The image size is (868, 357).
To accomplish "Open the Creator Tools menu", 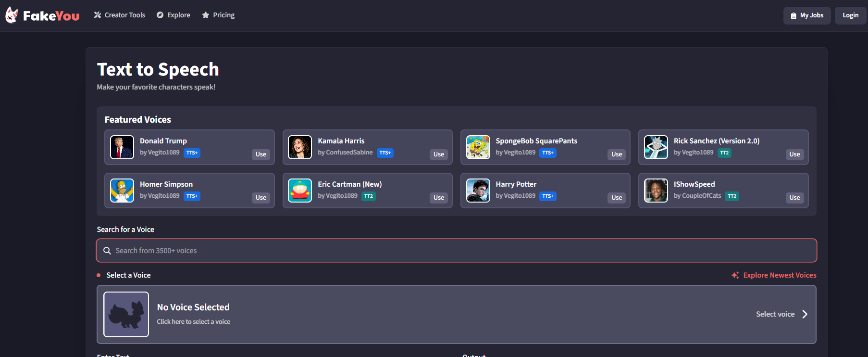I will 119,15.
